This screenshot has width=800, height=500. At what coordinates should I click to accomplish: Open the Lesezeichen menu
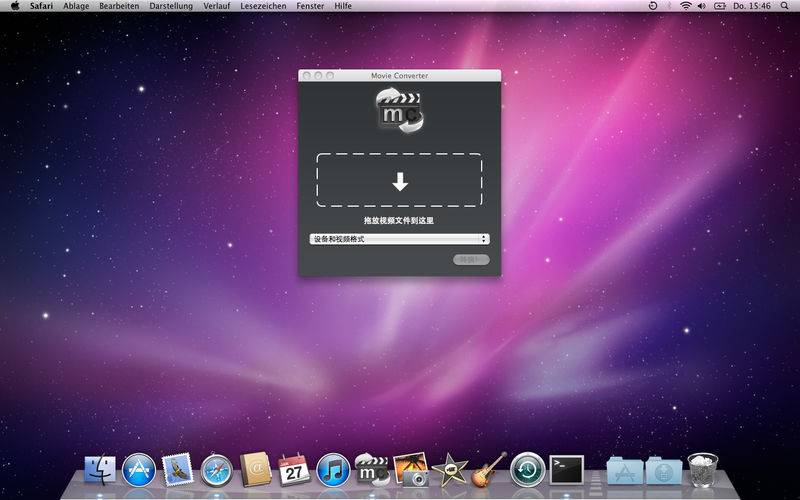[x=263, y=6]
